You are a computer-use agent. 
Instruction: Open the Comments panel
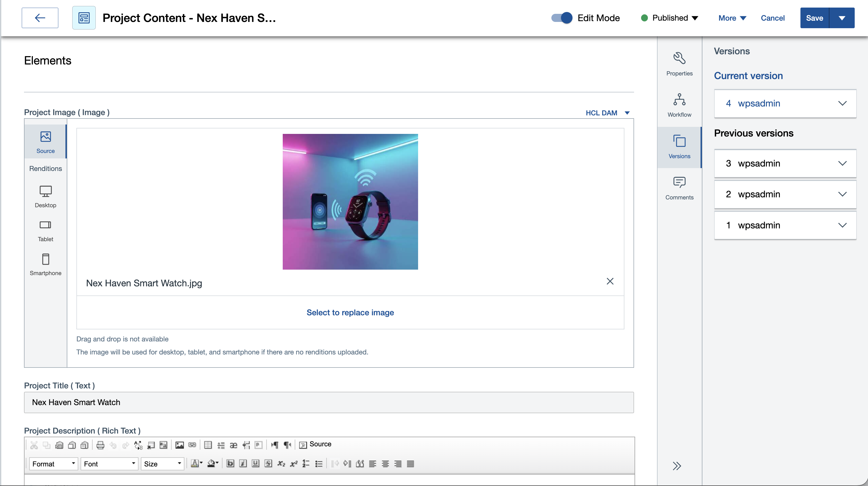tap(679, 188)
